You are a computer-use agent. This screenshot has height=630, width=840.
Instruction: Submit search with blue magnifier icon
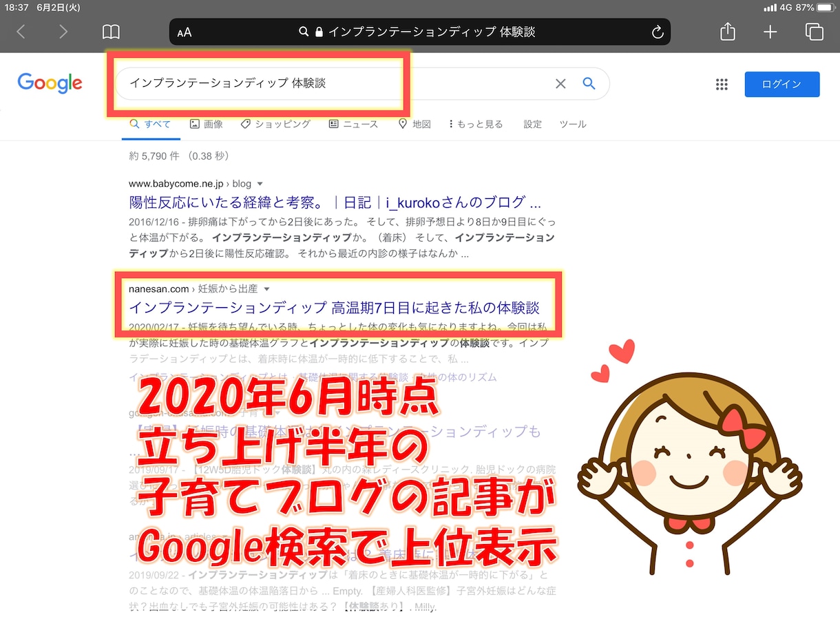point(589,83)
